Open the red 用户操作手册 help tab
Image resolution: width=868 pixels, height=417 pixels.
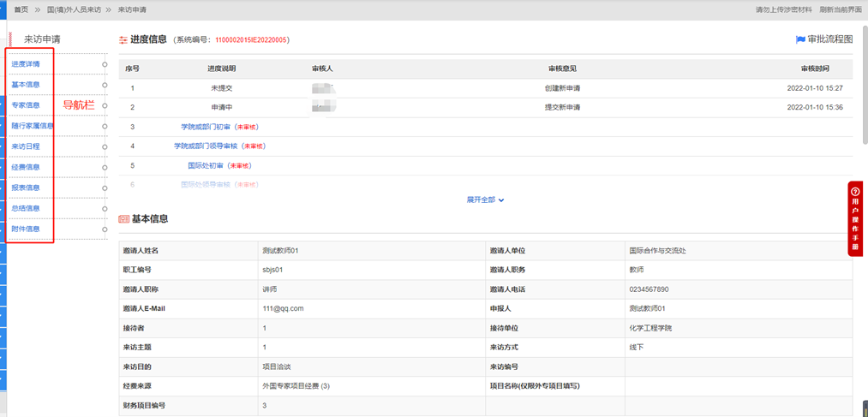pyautogui.click(x=854, y=218)
